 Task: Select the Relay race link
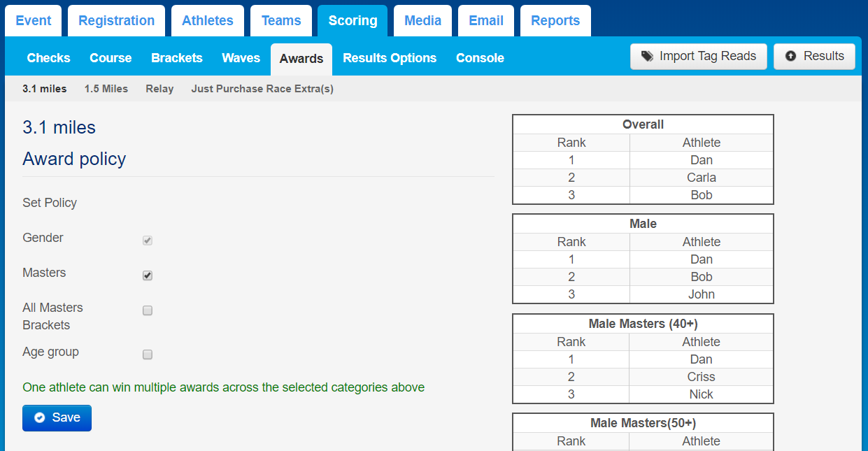pos(159,89)
